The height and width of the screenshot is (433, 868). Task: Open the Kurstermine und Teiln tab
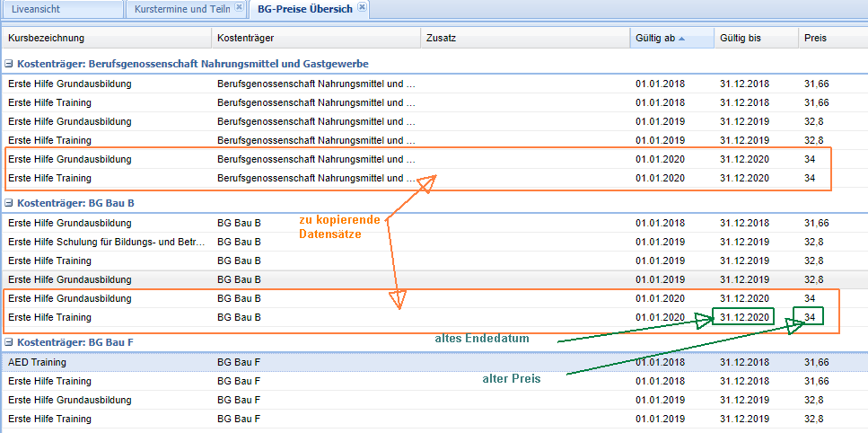pos(181,9)
